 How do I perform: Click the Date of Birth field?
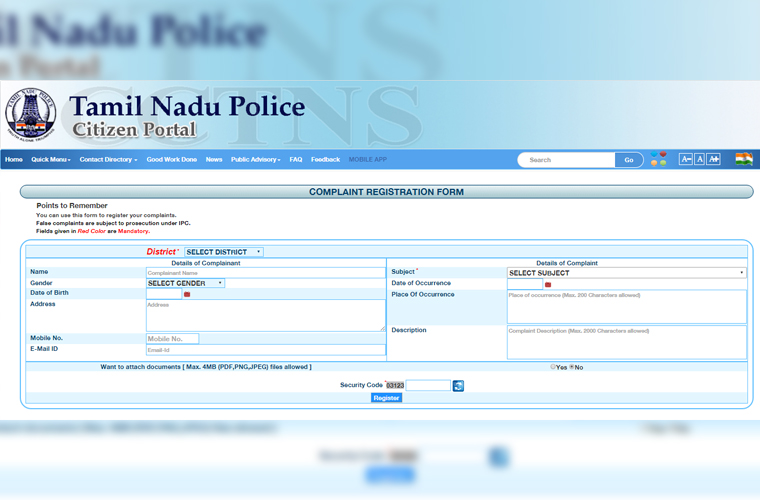point(164,294)
